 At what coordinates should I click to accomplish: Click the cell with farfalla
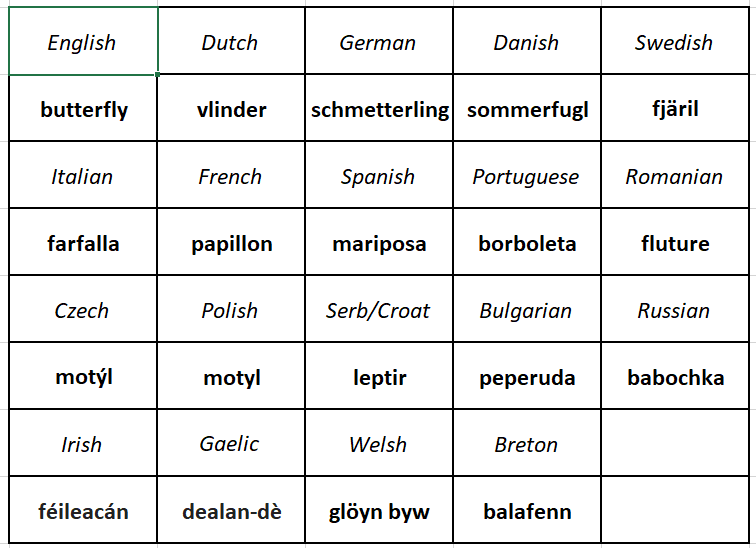(83, 243)
